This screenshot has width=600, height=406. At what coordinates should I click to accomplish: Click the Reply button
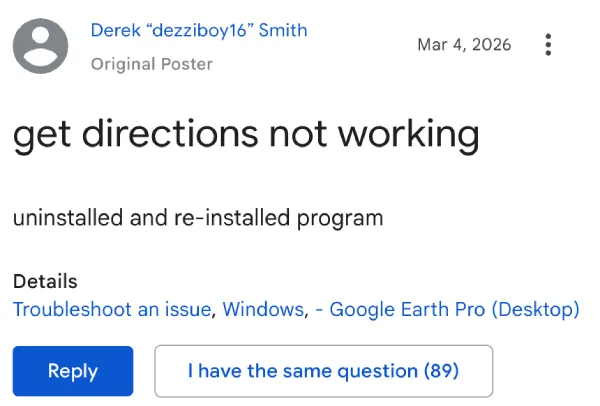click(73, 371)
